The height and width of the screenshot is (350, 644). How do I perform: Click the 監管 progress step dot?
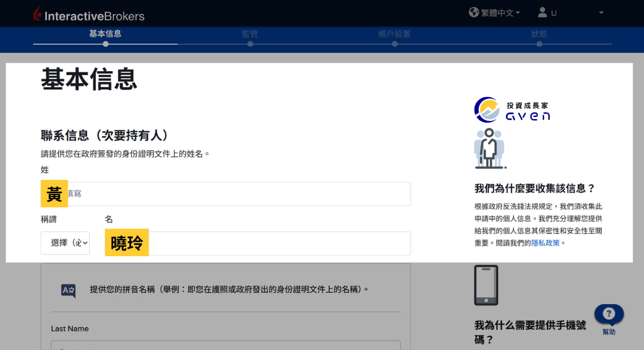coord(250,44)
